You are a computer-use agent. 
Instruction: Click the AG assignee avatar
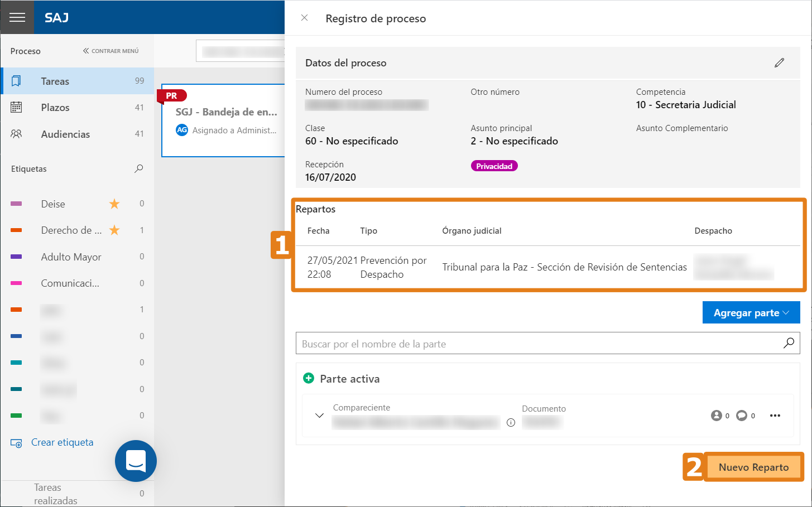182,130
